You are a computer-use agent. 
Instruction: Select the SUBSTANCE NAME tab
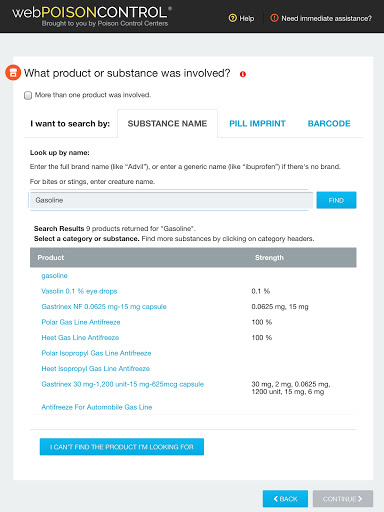pos(167,124)
